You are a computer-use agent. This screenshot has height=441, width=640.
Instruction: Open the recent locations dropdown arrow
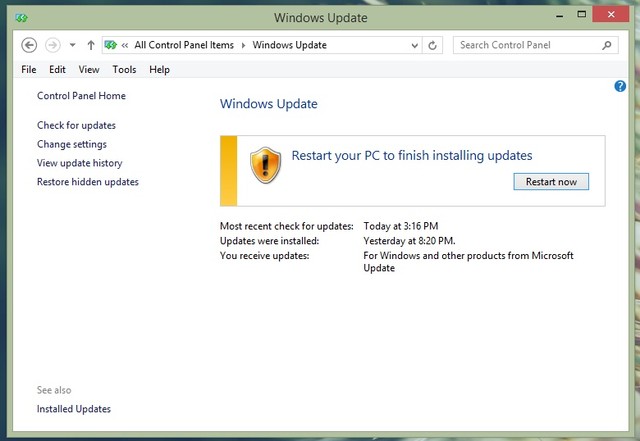73,45
